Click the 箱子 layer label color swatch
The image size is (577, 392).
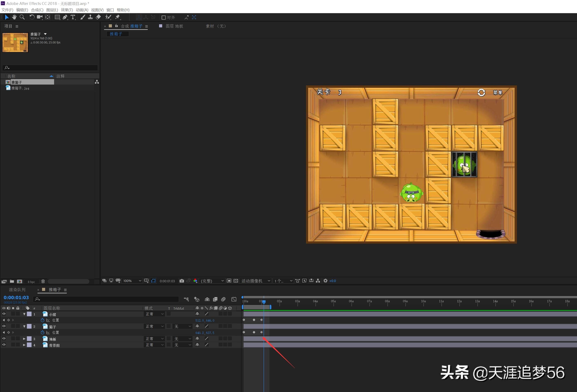click(29, 326)
